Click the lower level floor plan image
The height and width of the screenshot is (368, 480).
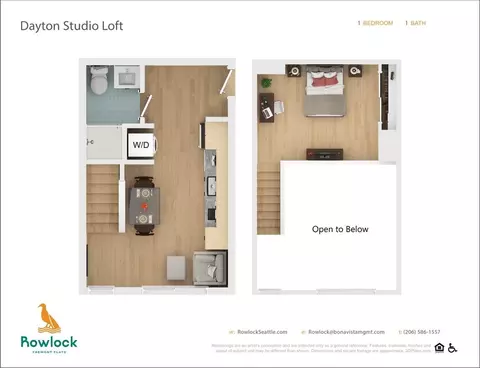(x=157, y=177)
